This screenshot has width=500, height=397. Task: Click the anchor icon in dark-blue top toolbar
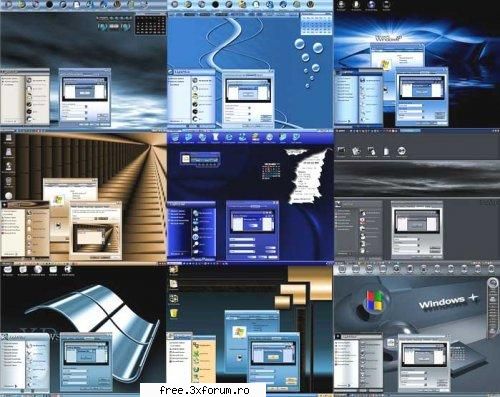pyautogui.click(x=242, y=137)
